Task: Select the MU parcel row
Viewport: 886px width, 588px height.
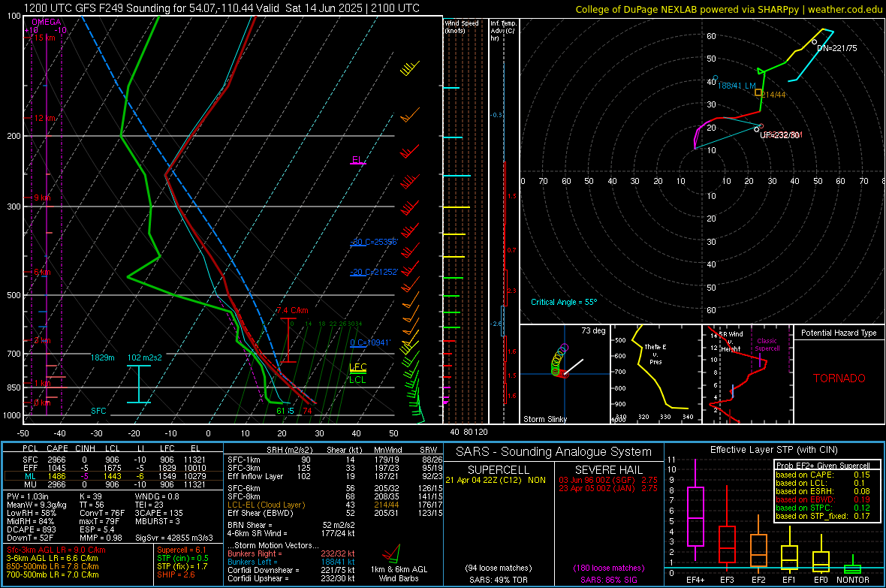Action: click(113, 484)
